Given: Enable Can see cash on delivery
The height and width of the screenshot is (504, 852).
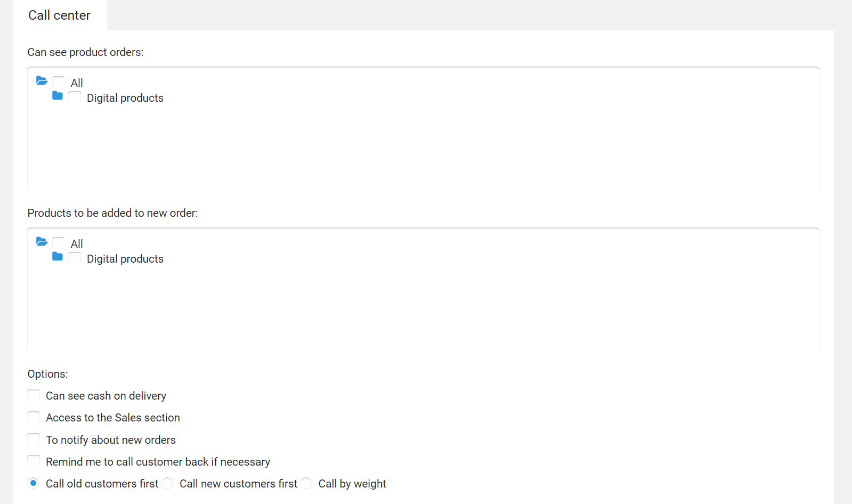Looking at the screenshot, I should [34, 395].
